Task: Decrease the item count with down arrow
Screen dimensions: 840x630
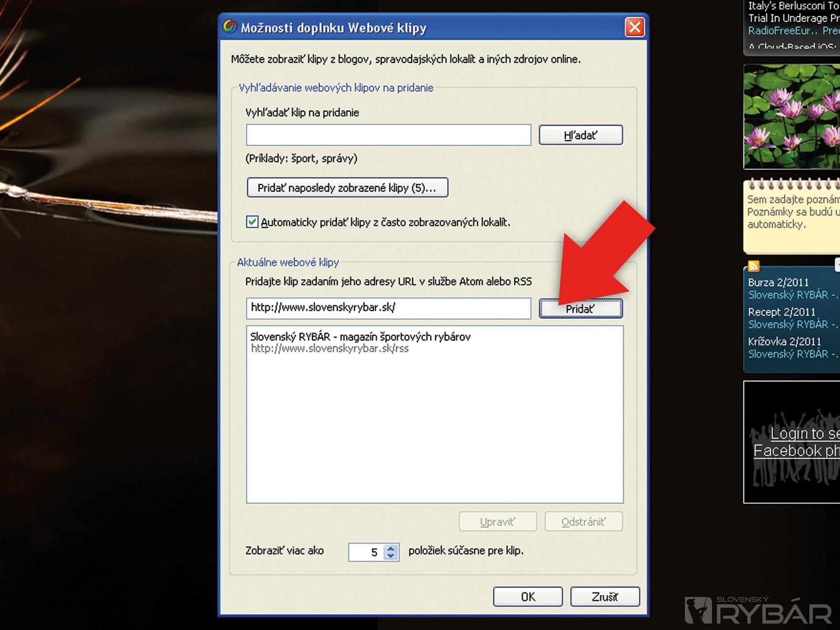Action: (391, 556)
